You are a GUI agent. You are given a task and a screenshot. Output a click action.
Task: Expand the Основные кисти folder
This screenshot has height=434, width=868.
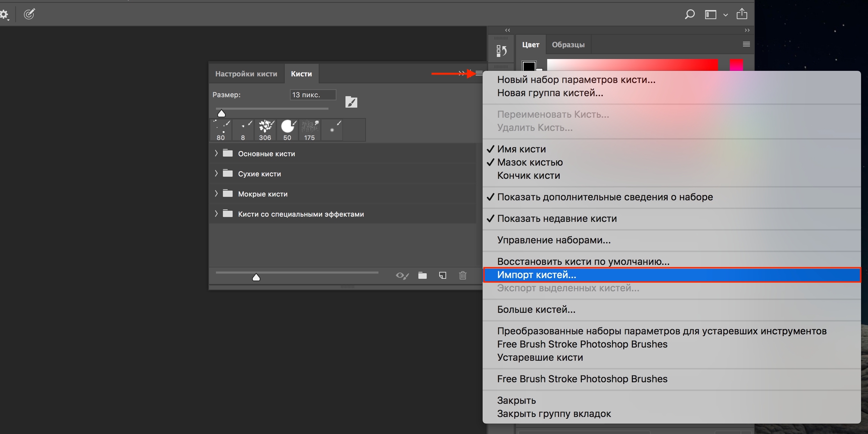coord(216,153)
